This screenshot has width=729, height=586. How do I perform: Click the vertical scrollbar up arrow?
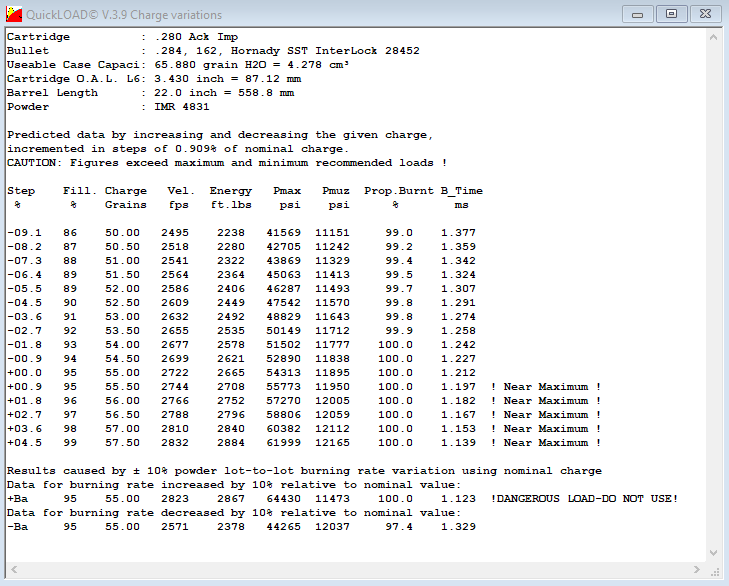click(x=713, y=38)
